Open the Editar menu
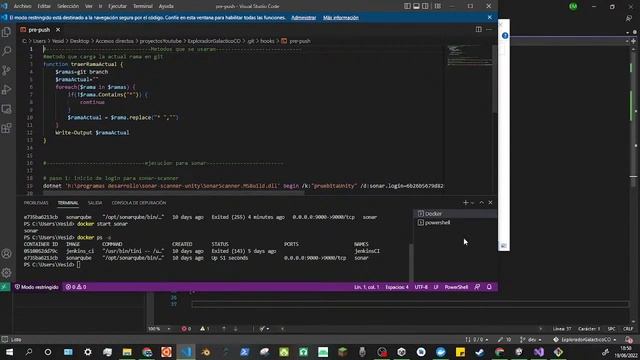This screenshot has width=640, height=360. click(x=44, y=6)
